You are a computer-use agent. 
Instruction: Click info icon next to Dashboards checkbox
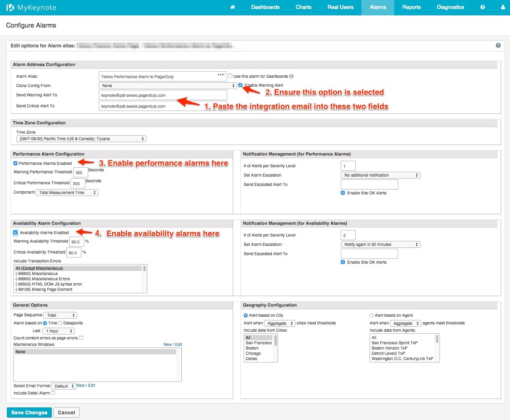[291, 76]
